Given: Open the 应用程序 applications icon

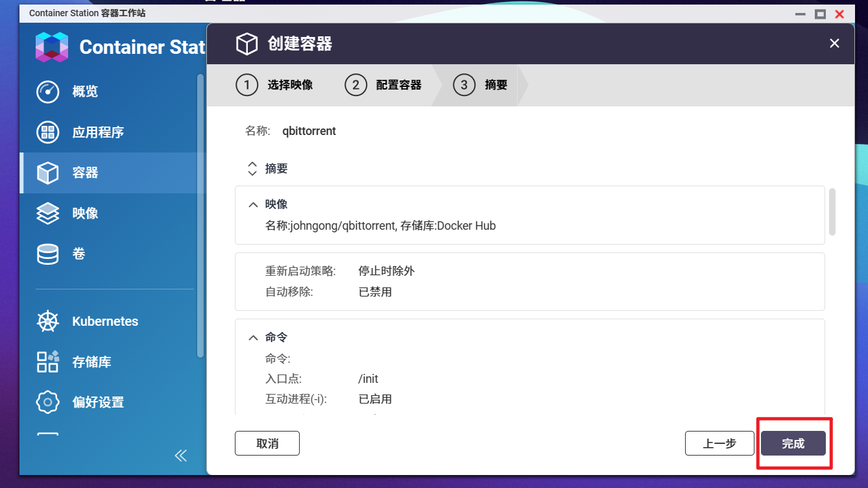Looking at the screenshot, I should 48,132.
